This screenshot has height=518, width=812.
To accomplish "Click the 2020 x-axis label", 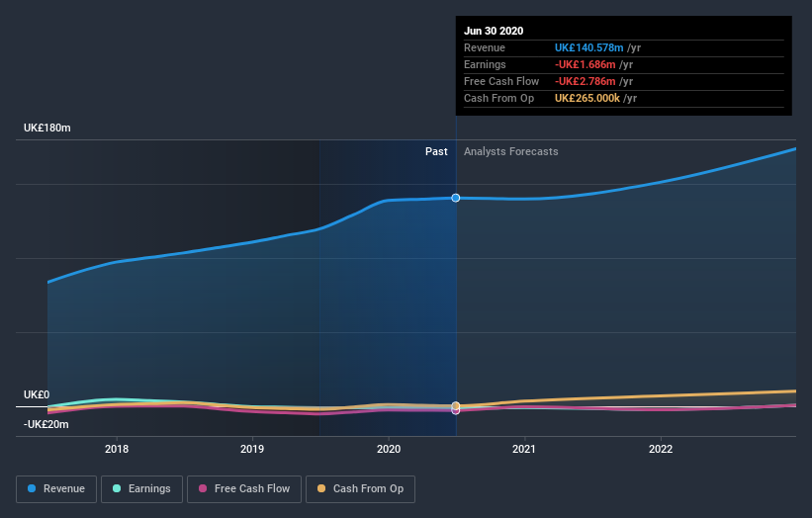I will click(x=389, y=449).
